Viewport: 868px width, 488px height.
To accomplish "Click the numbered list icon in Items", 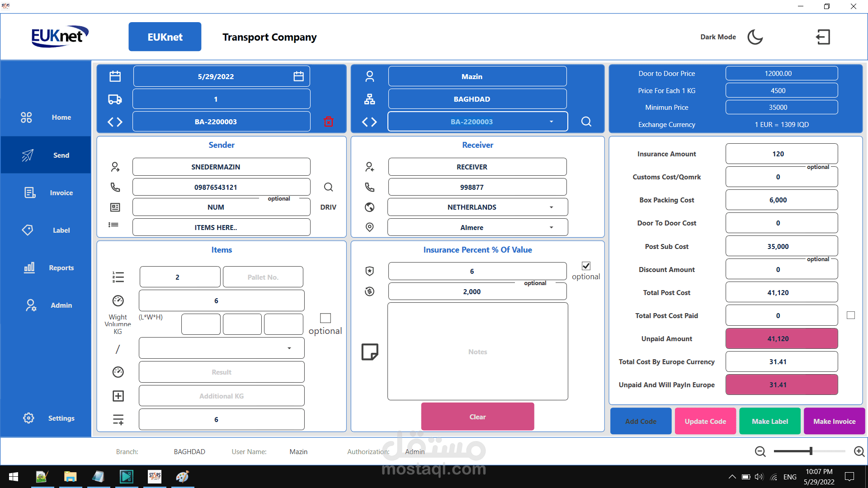I will point(118,277).
